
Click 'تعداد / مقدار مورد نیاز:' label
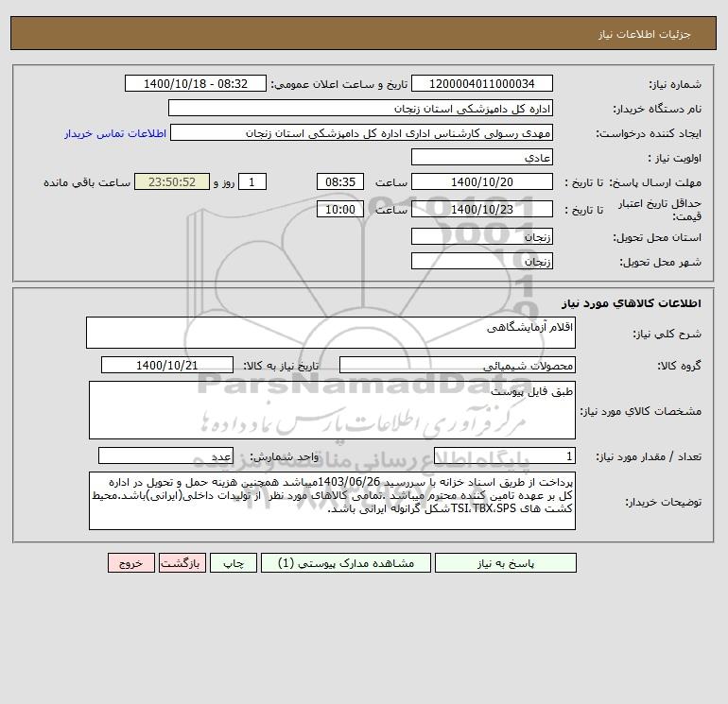(x=649, y=456)
